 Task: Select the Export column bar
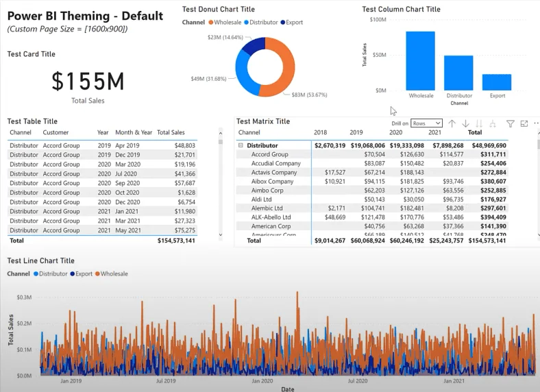[497, 82]
